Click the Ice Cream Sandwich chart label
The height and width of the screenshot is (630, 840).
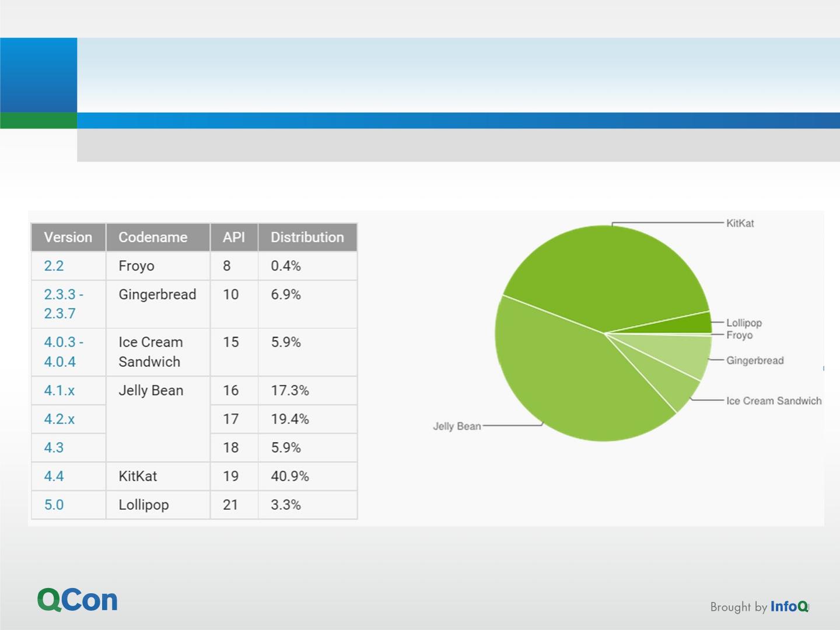(773, 401)
